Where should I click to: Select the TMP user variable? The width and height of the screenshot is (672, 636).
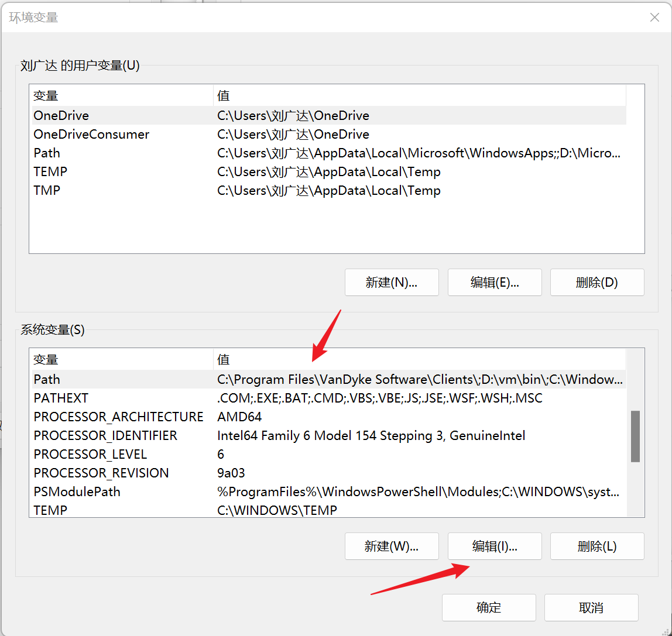pos(329,190)
